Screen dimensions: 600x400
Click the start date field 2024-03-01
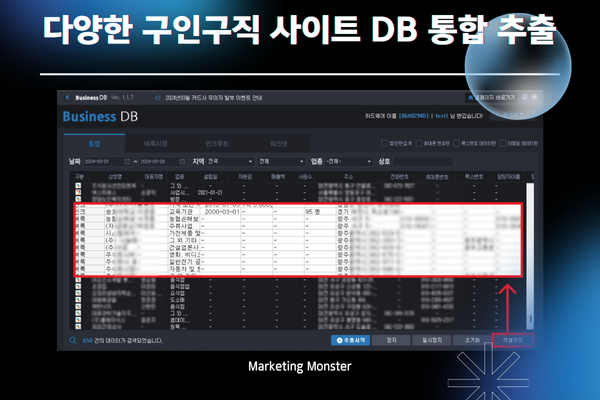click(x=108, y=162)
